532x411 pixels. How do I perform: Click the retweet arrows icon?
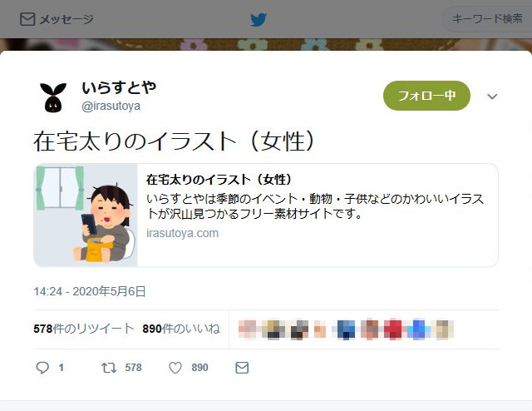109,368
